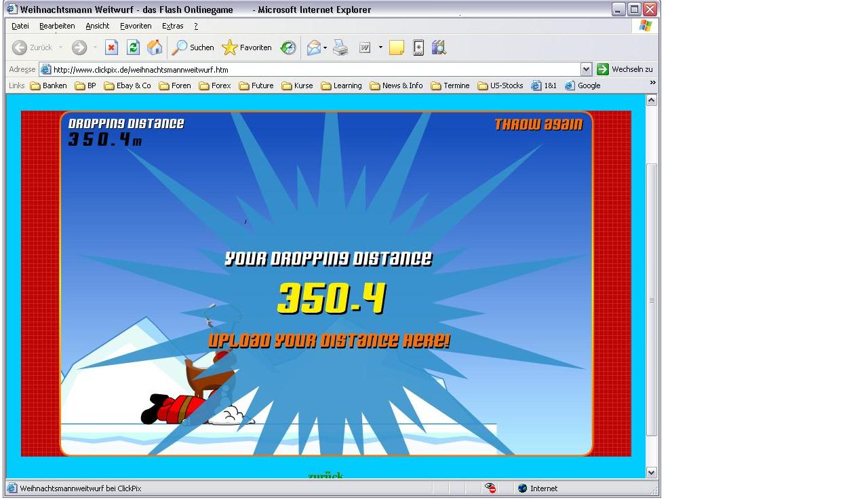This screenshot has width=868, height=500.
Task: Refresh the page with the reload icon
Action: tap(134, 47)
